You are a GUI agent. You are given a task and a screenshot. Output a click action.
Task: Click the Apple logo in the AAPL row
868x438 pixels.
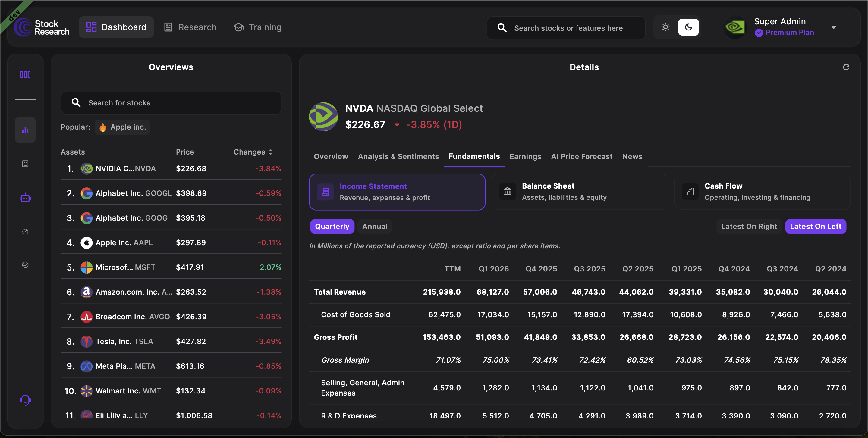(x=86, y=242)
